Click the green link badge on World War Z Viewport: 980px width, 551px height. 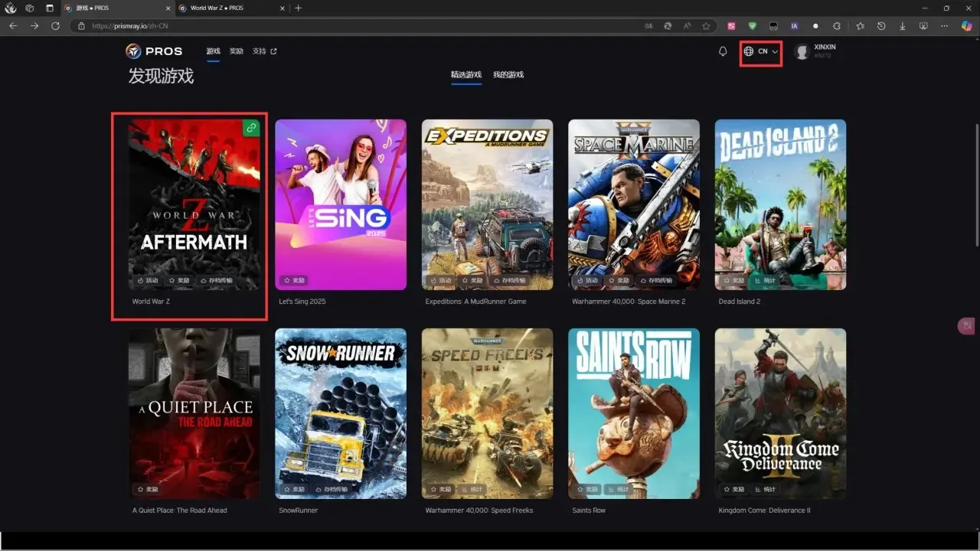(x=251, y=128)
